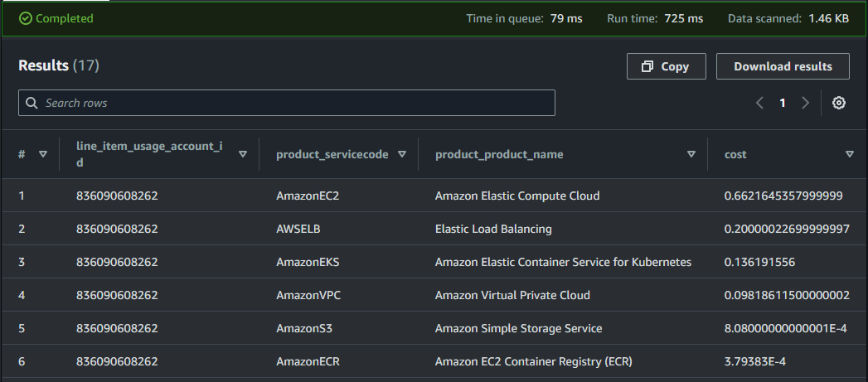The width and height of the screenshot is (868, 382).
Task: Sort by product_servicecode column arrow
Action: pos(402,154)
